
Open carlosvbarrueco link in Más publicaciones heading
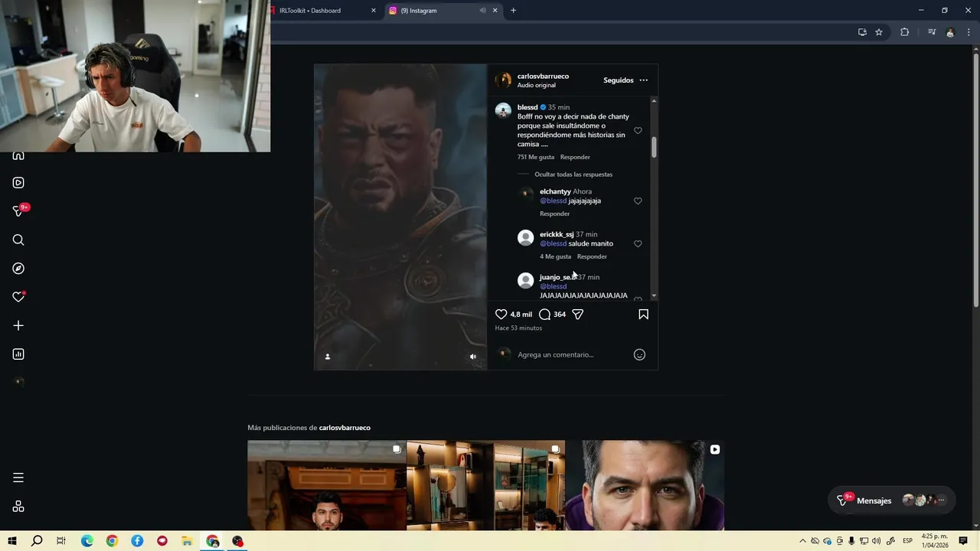(345, 428)
